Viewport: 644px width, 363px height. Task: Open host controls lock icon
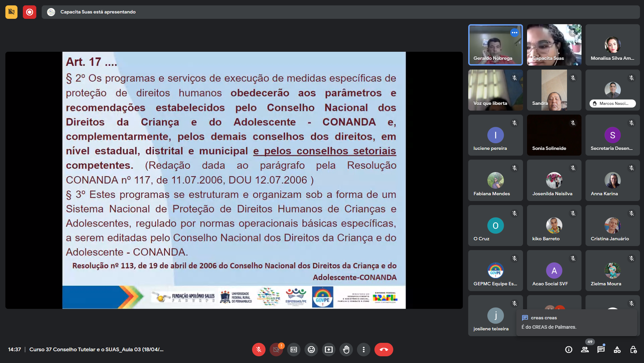click(633, 350)
